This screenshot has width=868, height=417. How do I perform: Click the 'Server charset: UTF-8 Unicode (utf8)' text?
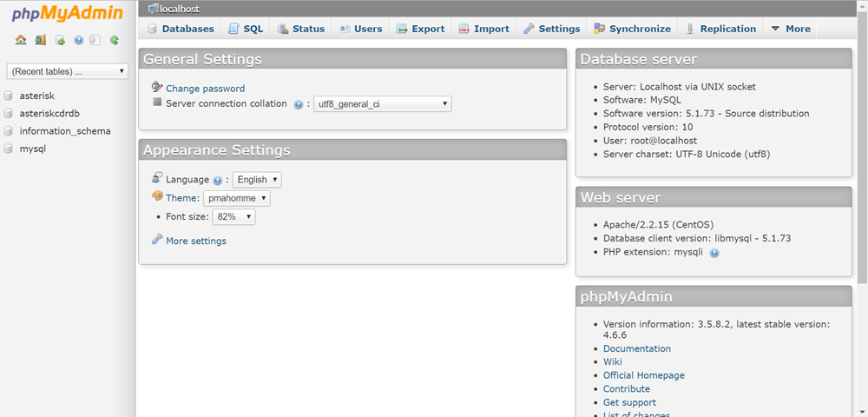click(687, 155)
